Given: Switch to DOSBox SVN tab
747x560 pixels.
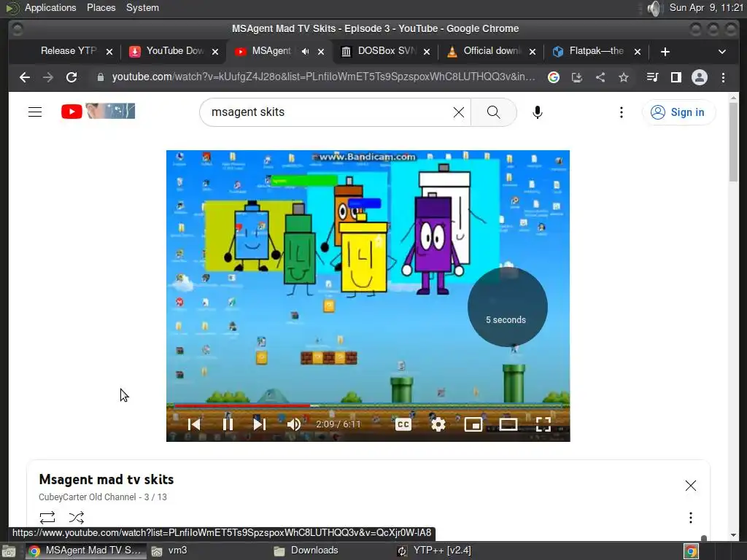Looking at the screenshot, I should (x=387, y=51).
